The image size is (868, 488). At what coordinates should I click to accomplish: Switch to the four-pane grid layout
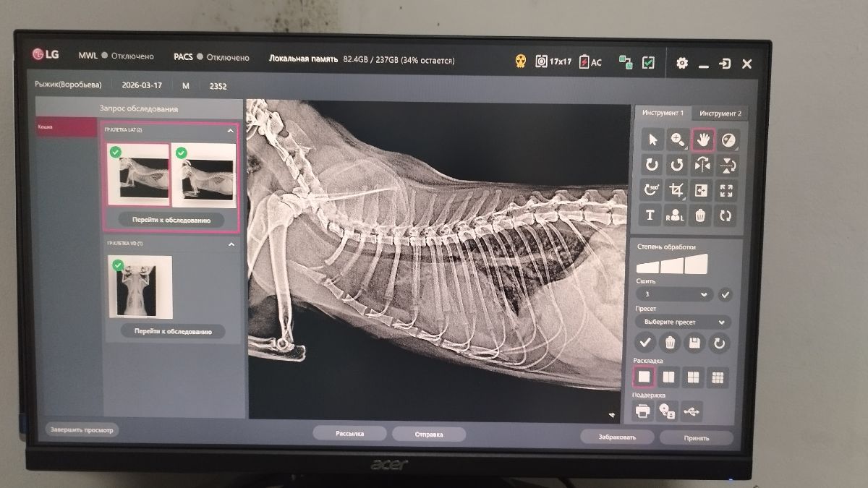click(694, 377)
